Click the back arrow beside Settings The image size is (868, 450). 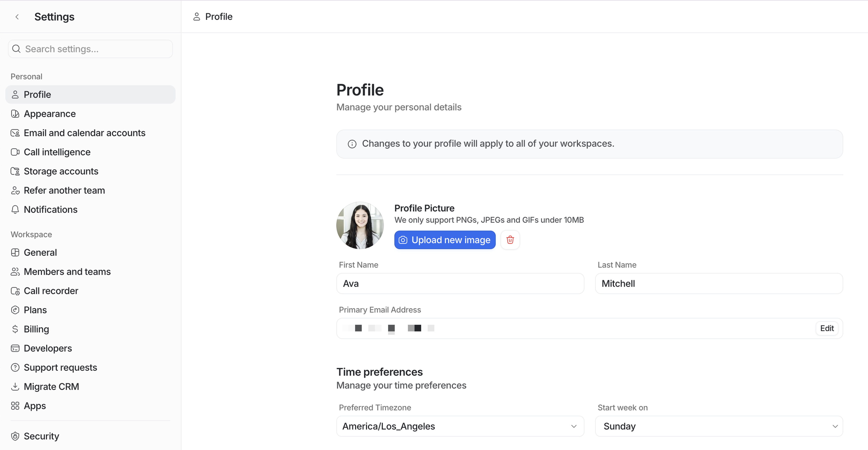pos(17,17)
